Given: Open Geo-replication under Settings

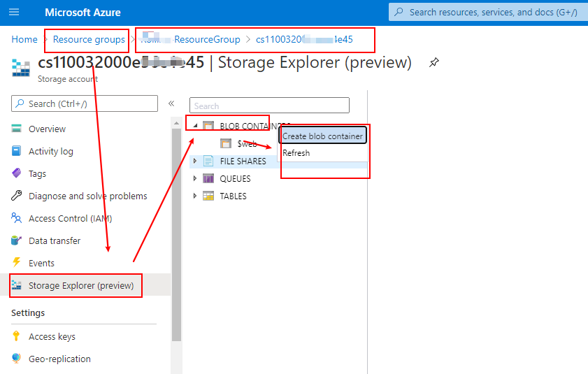Looking at the screenshot, I should tap(59, 359).
